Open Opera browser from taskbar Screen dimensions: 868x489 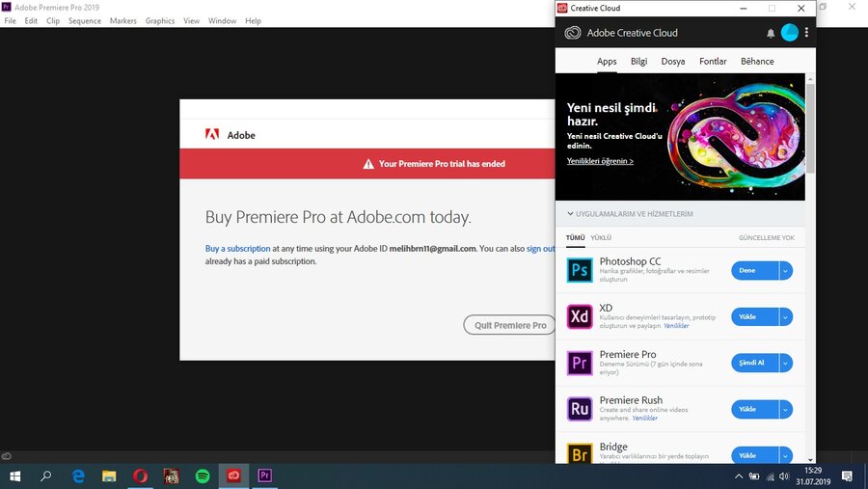[x=141, y=476]
